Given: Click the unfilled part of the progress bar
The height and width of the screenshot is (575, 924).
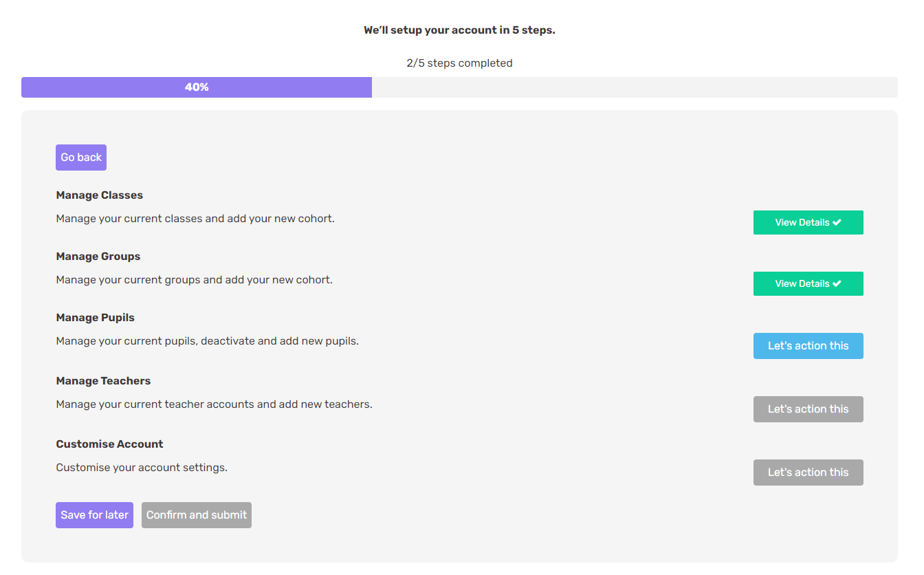Looking at the screenshot, I should coord(634,87).
